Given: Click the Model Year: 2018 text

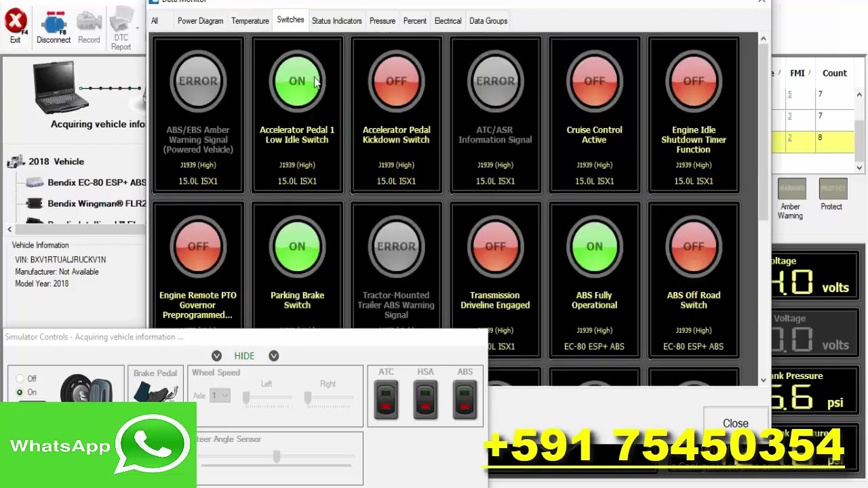Looking at the screenshot, I should coord(42,284).
